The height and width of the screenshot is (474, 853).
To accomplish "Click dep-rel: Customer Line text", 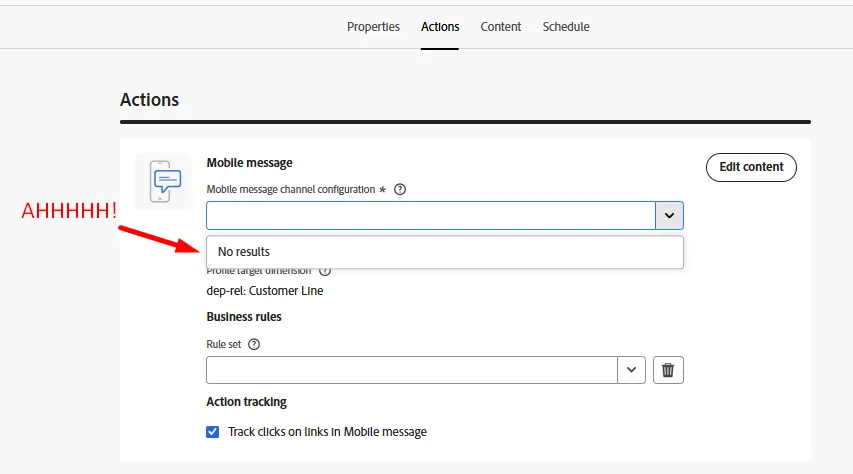I will [x=265, y=291].
